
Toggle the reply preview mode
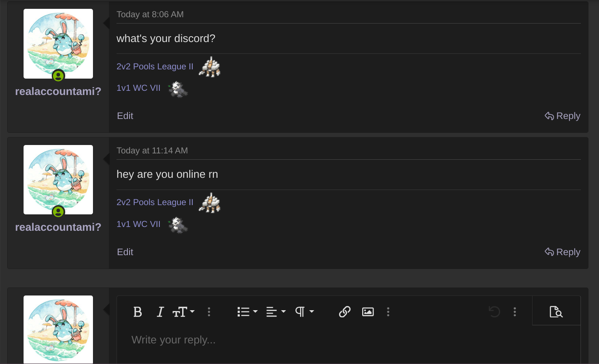(x=556, y=312)
